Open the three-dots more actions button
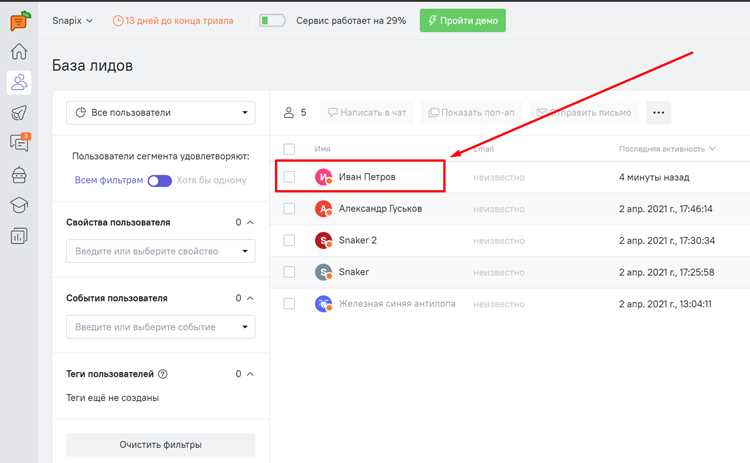Screen dimensions: 750x463 pos(659,112)
